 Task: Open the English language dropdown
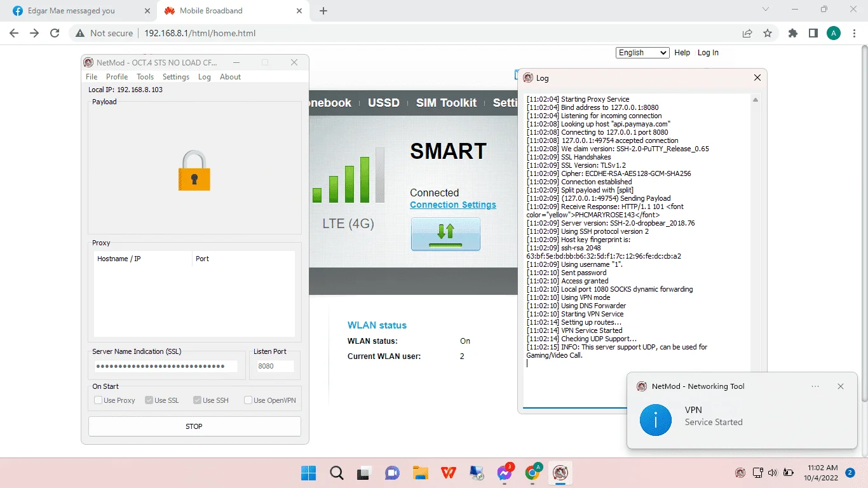pyautogui.click(x=642, y=53)
